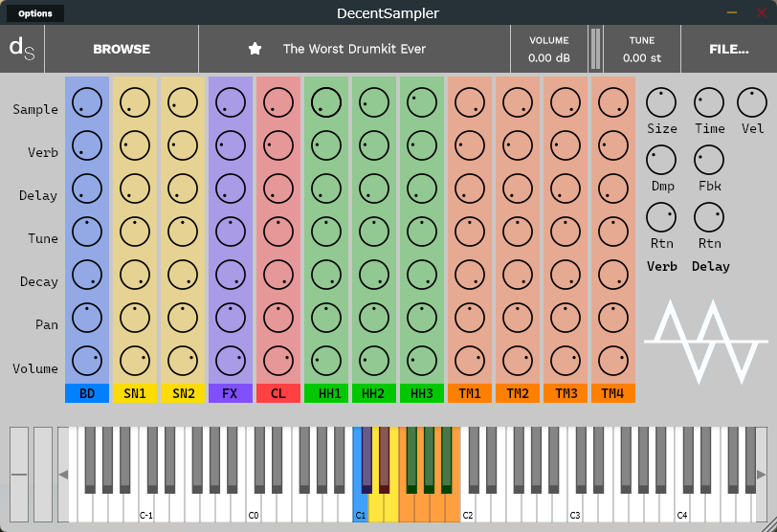
Task: Click the TM2 channel label
Action: click(x=518, y=393)
